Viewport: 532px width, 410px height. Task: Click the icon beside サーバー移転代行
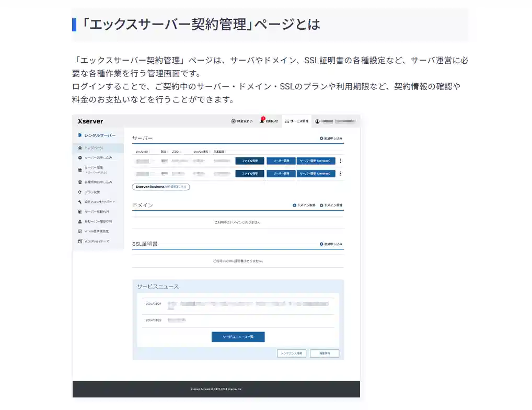point(80,212)
